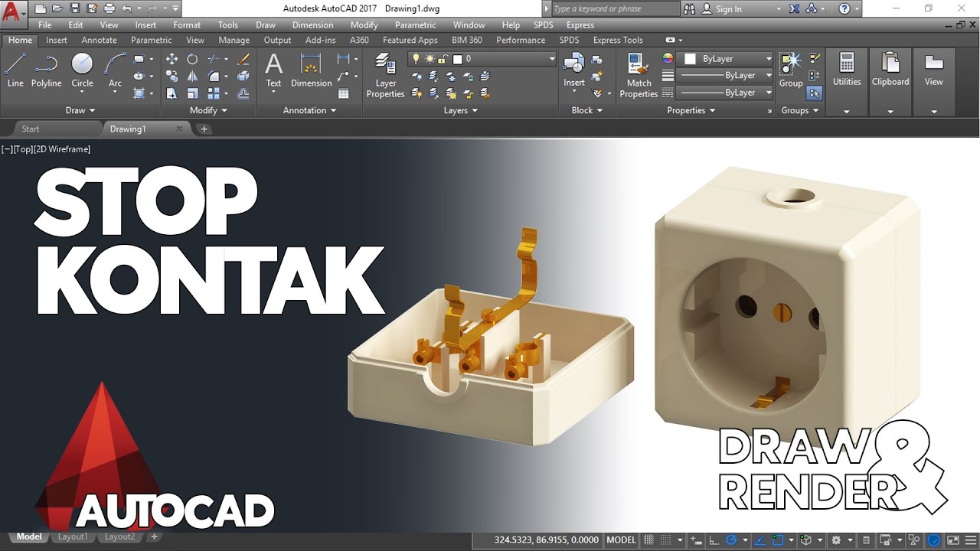Toggle 2D object snap in status bar
This screenshot has height=551, width=980.
(779, 540)
